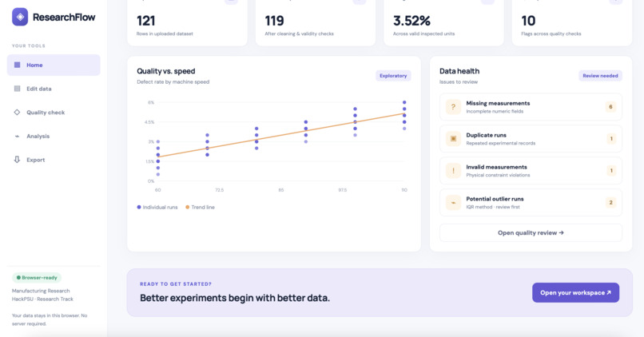The width and height of the screenshot is (644, 337).
Task: Click the Missing measurements question mark icon
Action: pos(453,107)
